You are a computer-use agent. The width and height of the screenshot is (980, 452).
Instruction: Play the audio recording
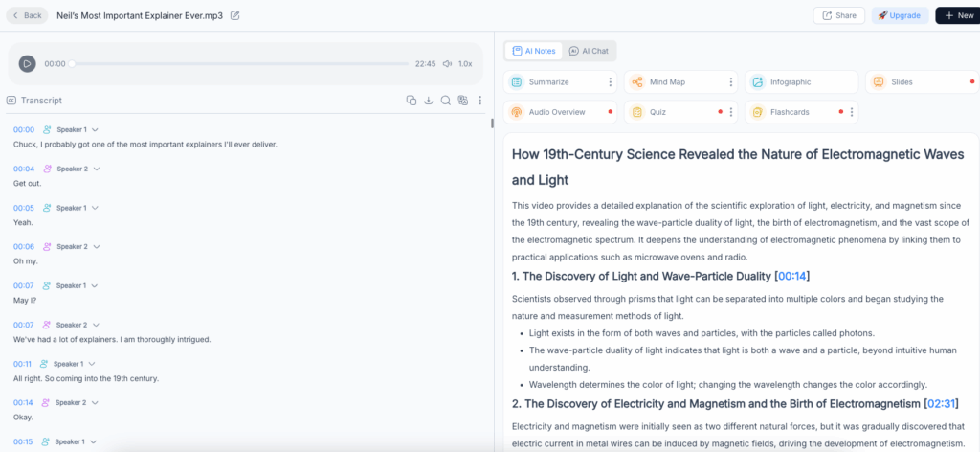coord(27,64)
